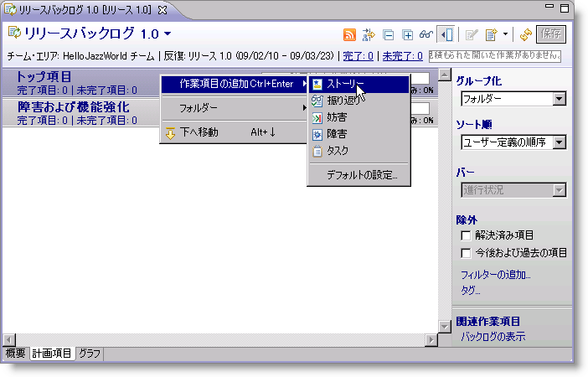588x377 pixels.
Task: Select the リリースバックログ 1.0 [リリース 1.0] editor tab
Action: [85, 10]
